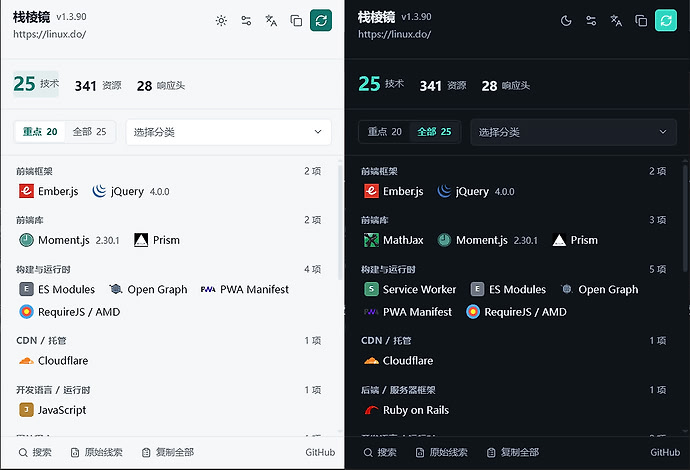This screenshot has width=690, height=470.
Task: Switch to 341 资源 tab in dark panel
Action: (443, 85)
